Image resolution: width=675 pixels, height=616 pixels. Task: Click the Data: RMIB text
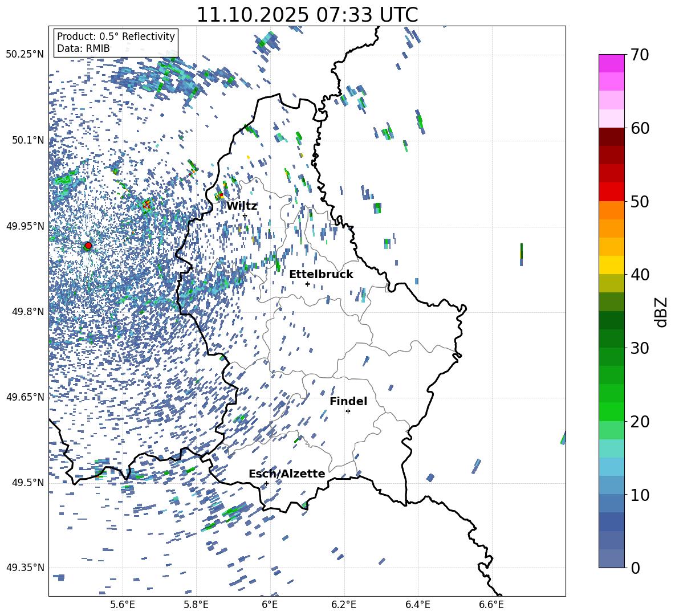click(x=83, y=48)
